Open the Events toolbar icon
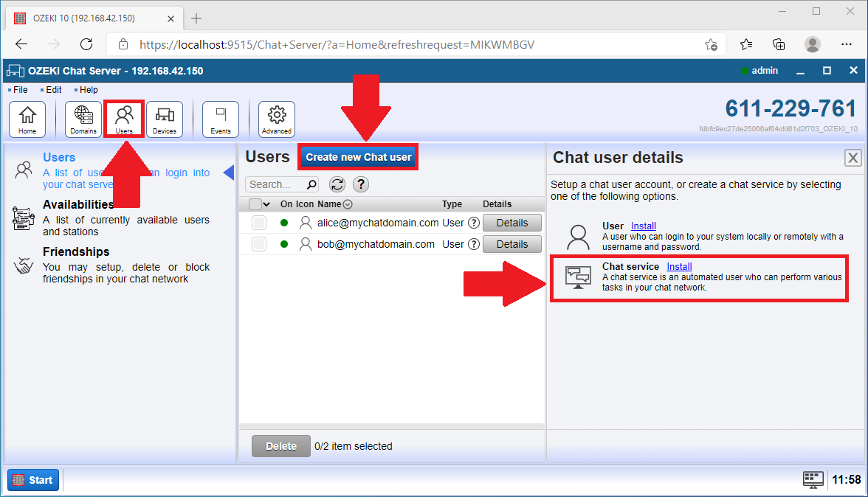The height and width of the screenshot is (497, 868). pos(220,119)
